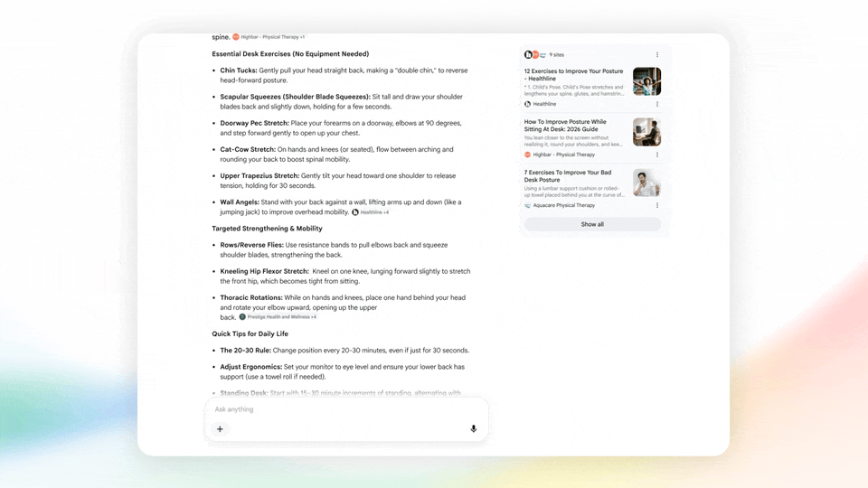Open '12 Exercises to Improve Your Posture' article
The image size is (868, 488).
coord(573,75)
